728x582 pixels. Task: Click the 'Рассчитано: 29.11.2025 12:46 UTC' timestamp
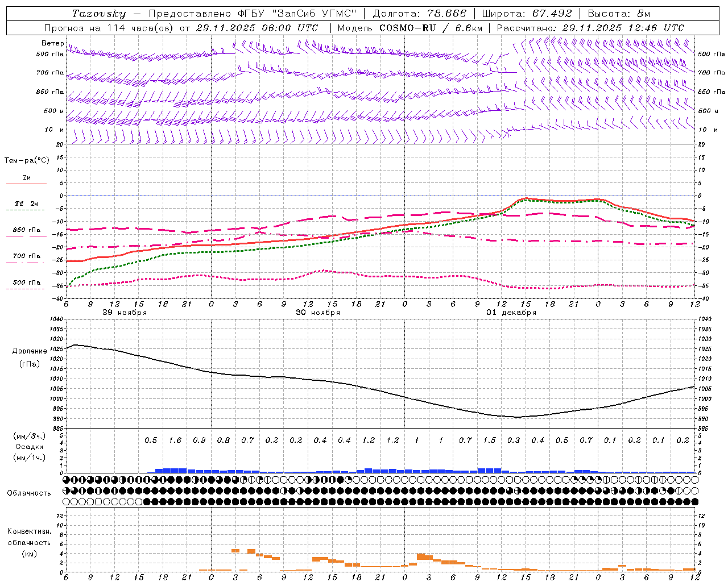(590, 28)
